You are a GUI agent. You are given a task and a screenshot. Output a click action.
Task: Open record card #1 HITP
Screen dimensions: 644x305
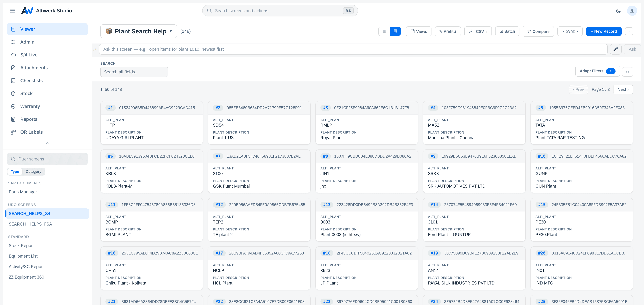(x=152, y=123)
